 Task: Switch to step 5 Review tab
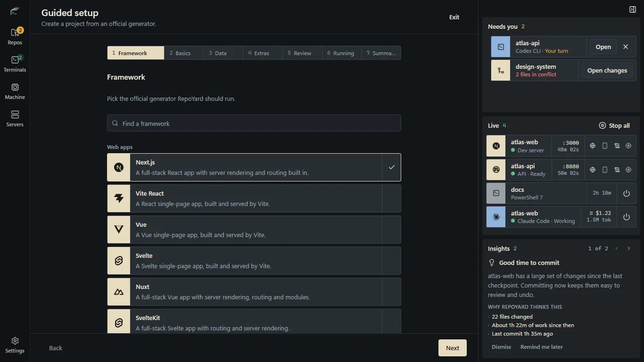pos(302,53)
